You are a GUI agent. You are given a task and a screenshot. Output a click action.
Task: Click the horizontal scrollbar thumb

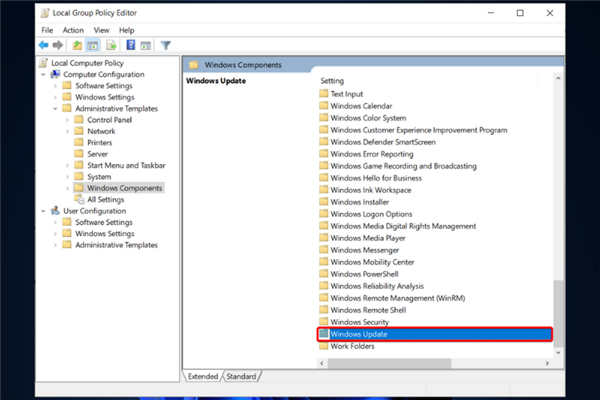coord(389,363)
